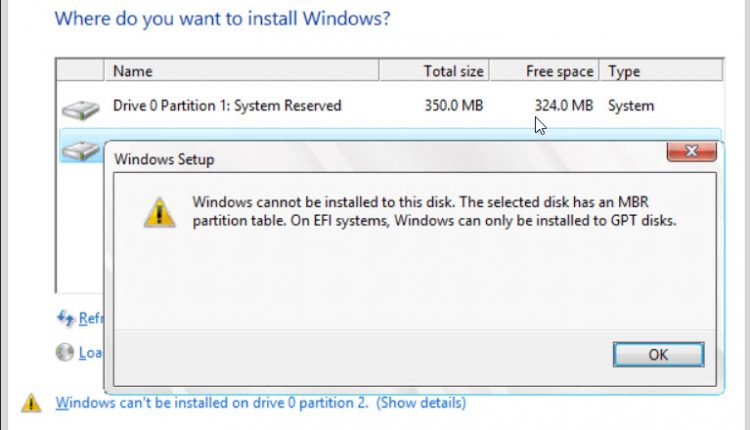Select the second partition's disk icon
750x430 pixels.
[x=80, y=150]
